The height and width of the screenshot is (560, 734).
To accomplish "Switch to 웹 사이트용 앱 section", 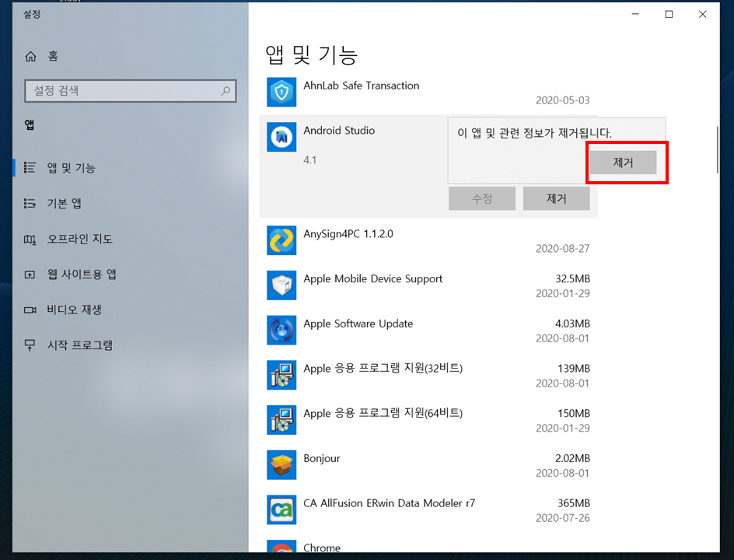I will coord(82,275).
